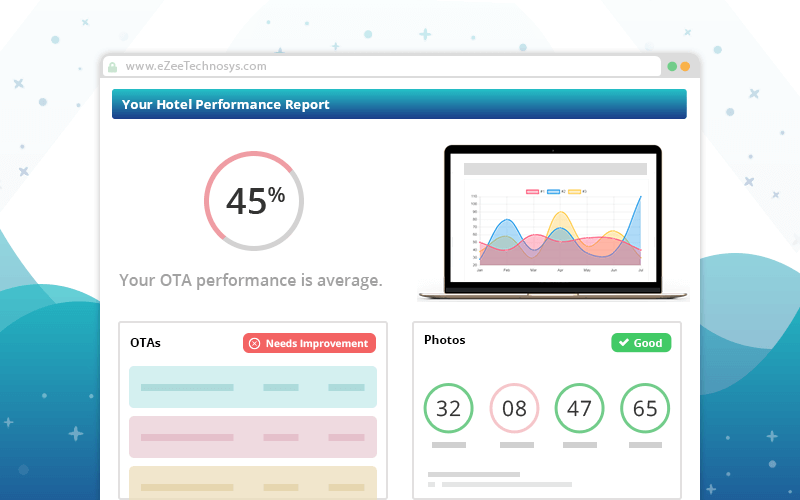Click the red legend swatch in laptop chart
The width and height of the screenshot is (800, 500).
(532, 192)
